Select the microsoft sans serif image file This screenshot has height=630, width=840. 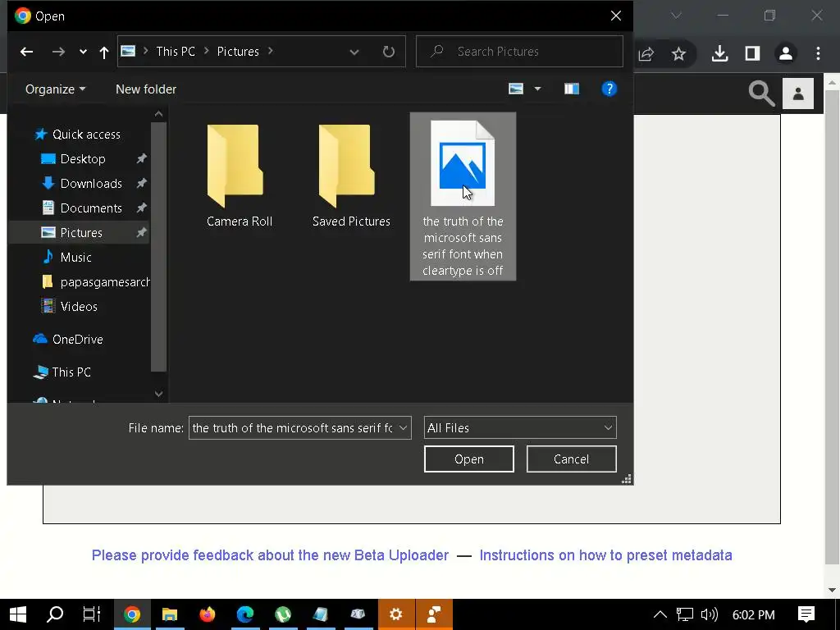pyautogui.click(x=463, y=197)
